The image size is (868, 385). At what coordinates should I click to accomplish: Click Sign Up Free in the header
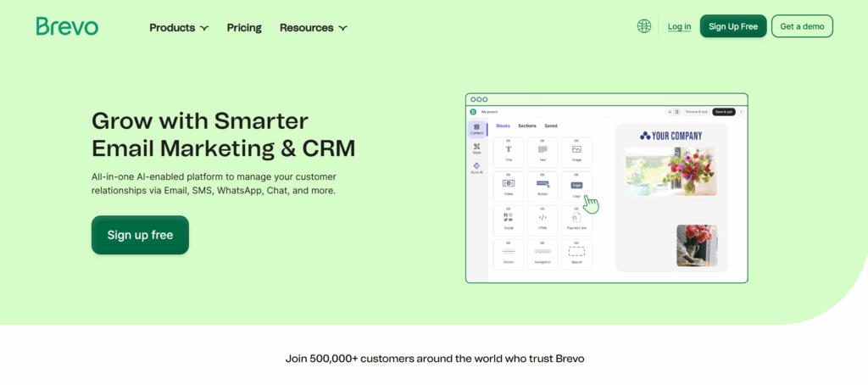tap(733, 26)
